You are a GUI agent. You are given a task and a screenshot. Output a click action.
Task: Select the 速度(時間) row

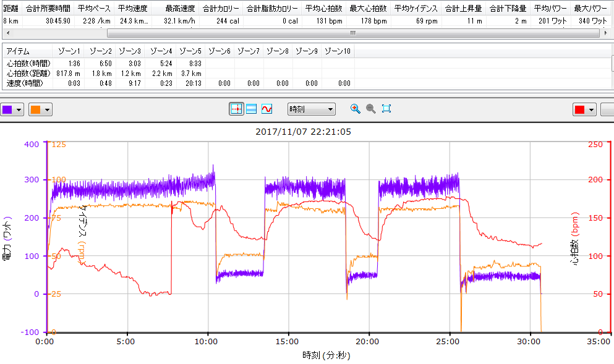(179, 83)
